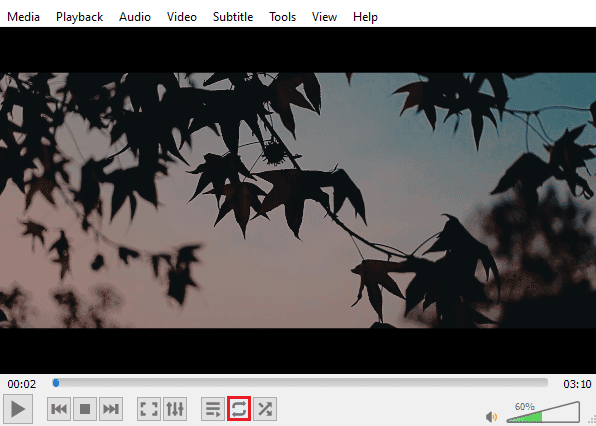This screenshot has height=426, width=596.
Task: Set volume on the 60% volume slider
Action: point(543,412)
